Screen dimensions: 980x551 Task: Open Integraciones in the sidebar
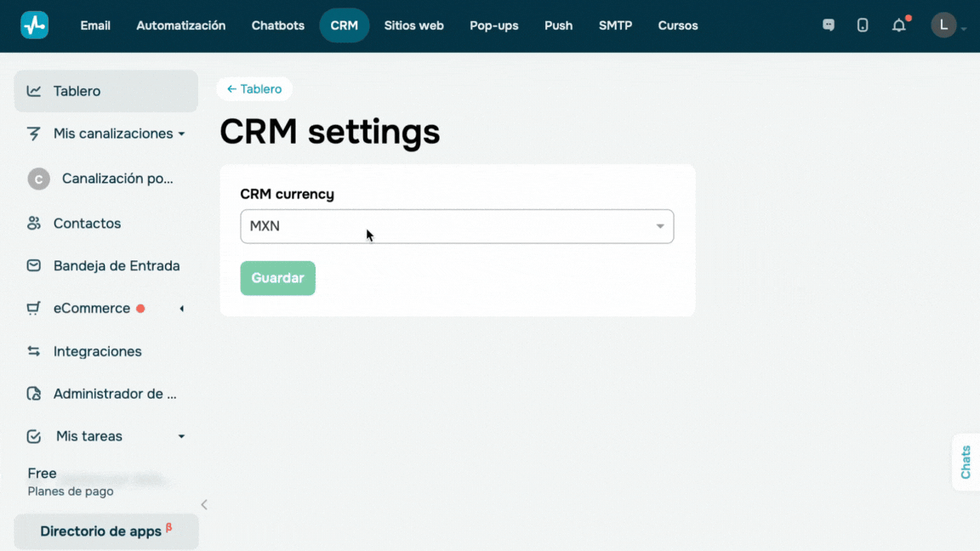[97, 351]
